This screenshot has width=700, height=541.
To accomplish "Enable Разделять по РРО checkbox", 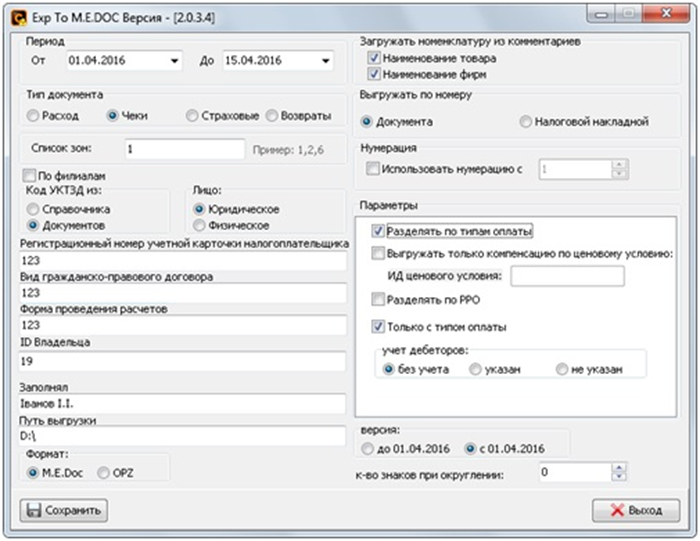I will click(377, 299).
